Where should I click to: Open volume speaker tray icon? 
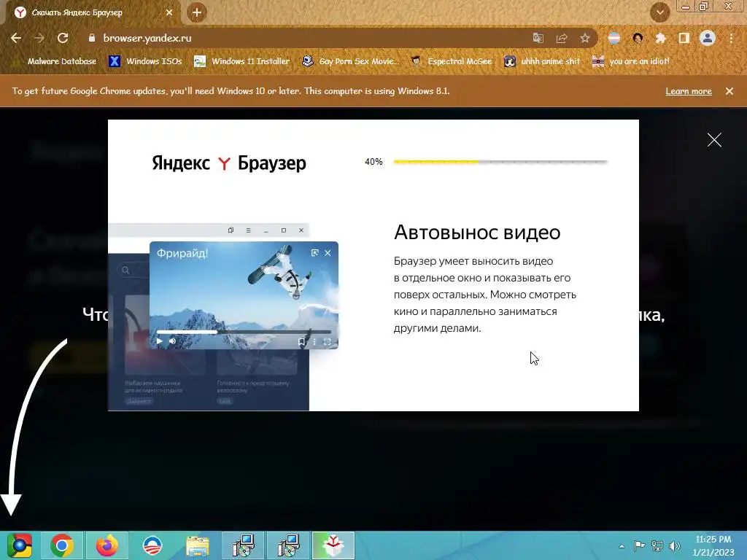(674, 545)
